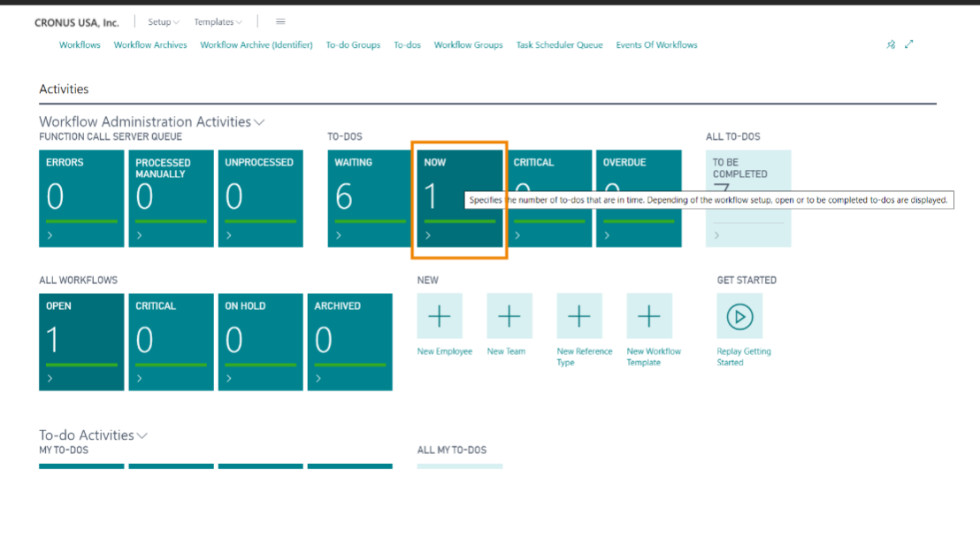This screenshot has height=555, width=980.
Task: Expand the Templates dropdown menu
Action: click(x=218, y=22)
